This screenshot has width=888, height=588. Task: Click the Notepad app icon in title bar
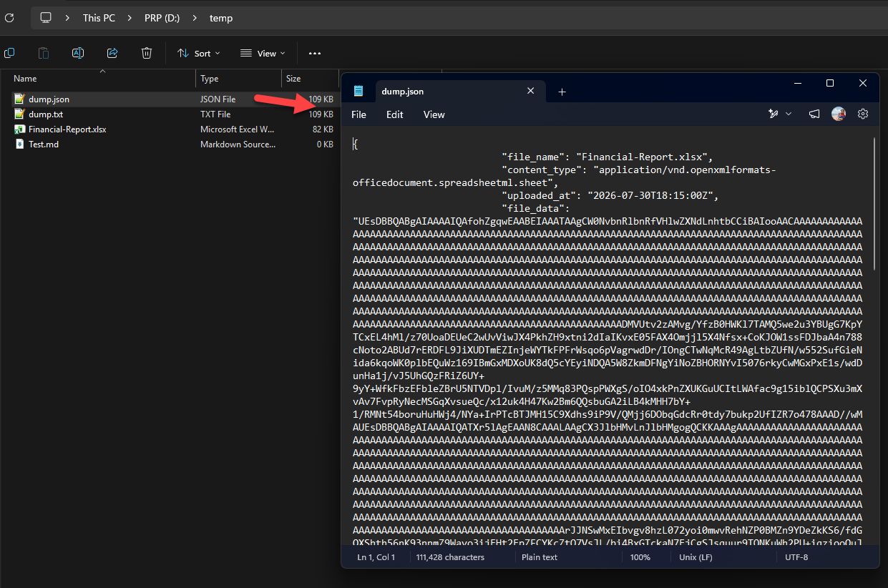358,92
